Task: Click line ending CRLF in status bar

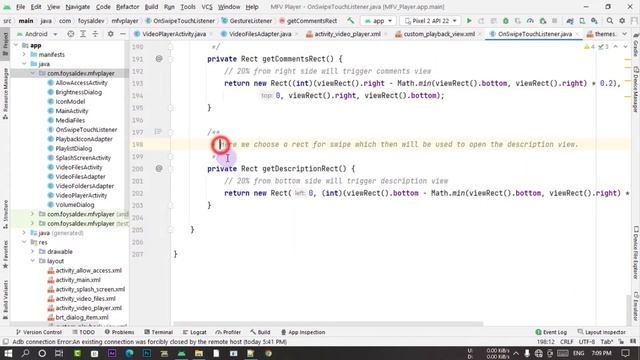Action: click(567, 342)
